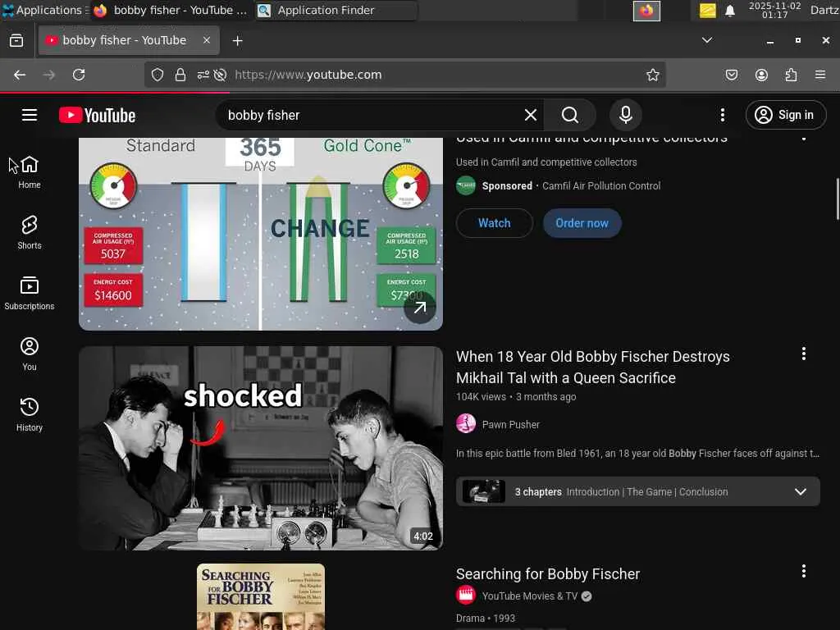The height and width of the screenshot is (630, 840).
Task: Click the 'Drama • 1993' movie info text
Action: (486, 619)
